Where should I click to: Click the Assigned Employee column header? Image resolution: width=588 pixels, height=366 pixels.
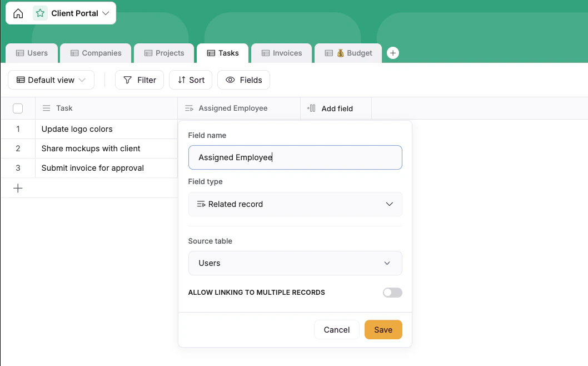click(x=239, y=108)
